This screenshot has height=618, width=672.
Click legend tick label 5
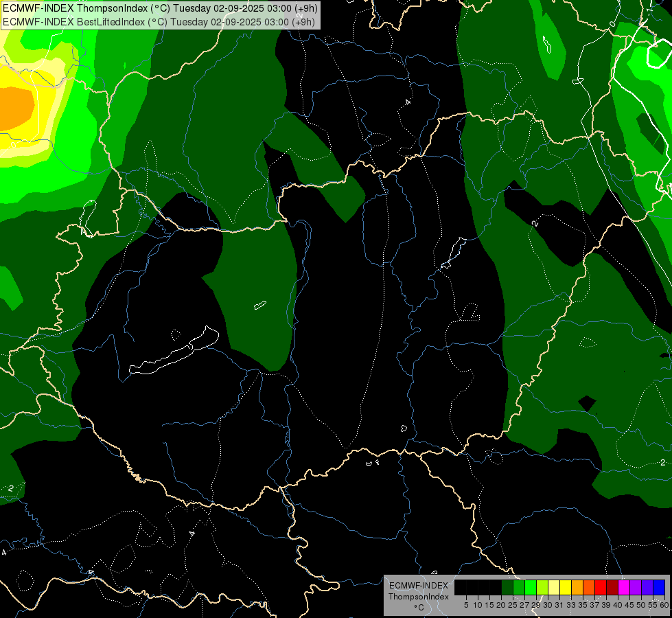click(466, 605)
